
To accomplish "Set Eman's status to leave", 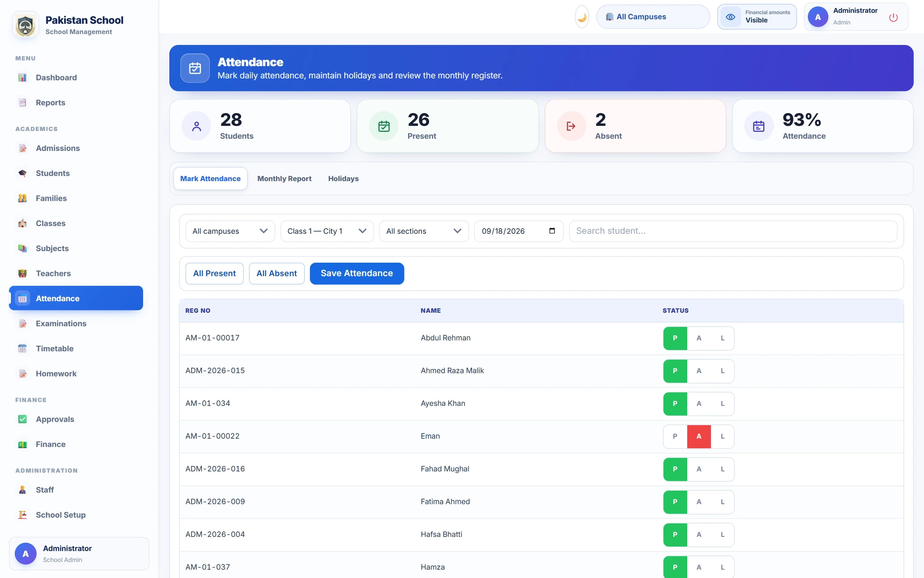I will pyautogui.click(x=723, y=436).
